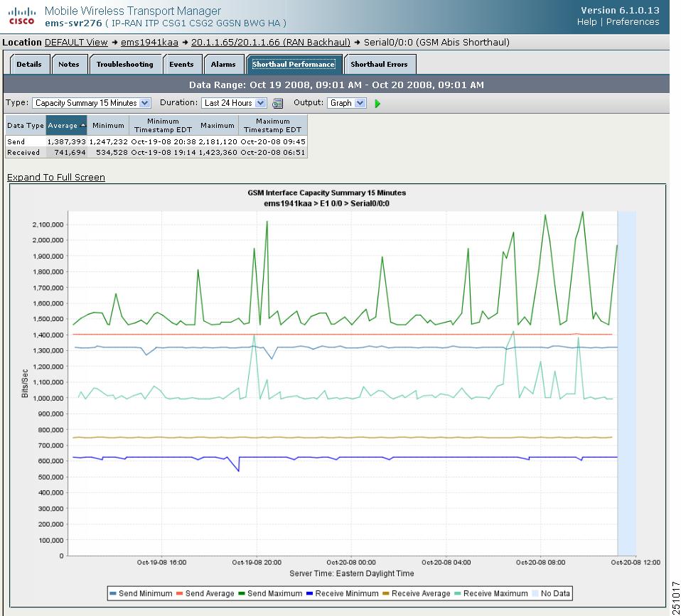The image size is (681, 616).
Task: Click the Maximum Timestamp EDT column header
Action: 273,126
